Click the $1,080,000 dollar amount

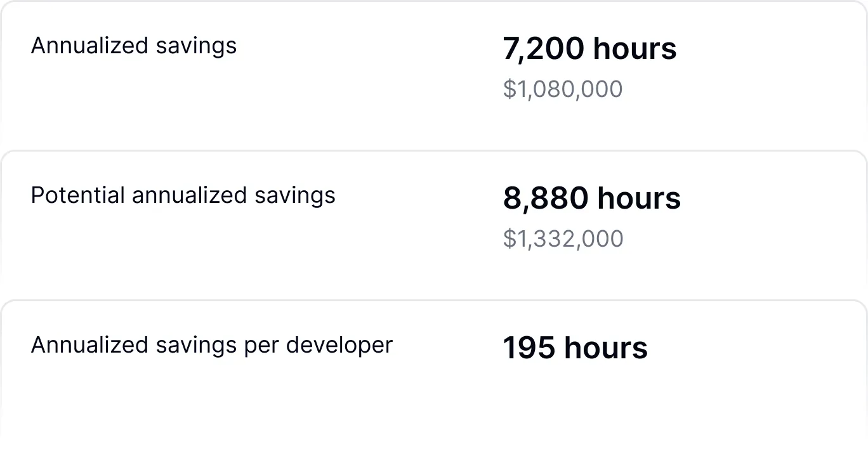[563, 89]
